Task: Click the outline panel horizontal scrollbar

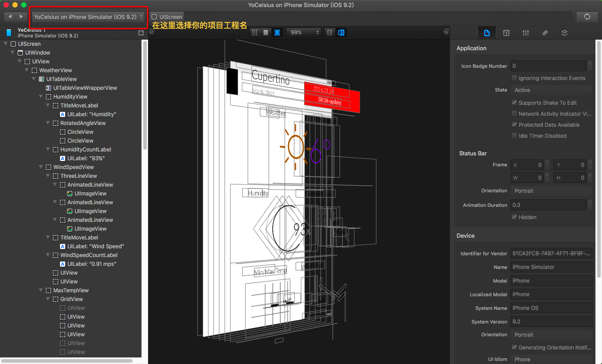Action: (67, 361)
